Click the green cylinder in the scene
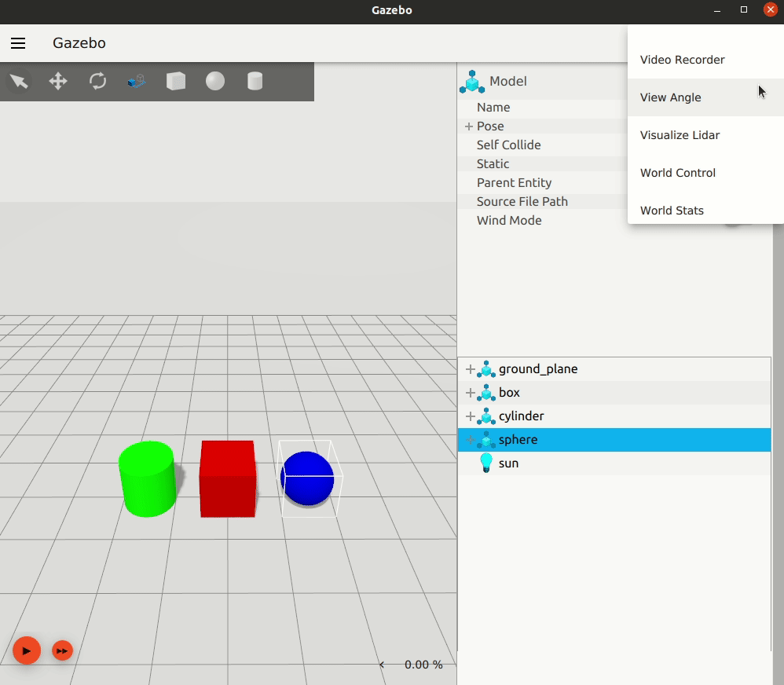The height and width of the screenshot is (685, 784). click(x=148, y=479)
